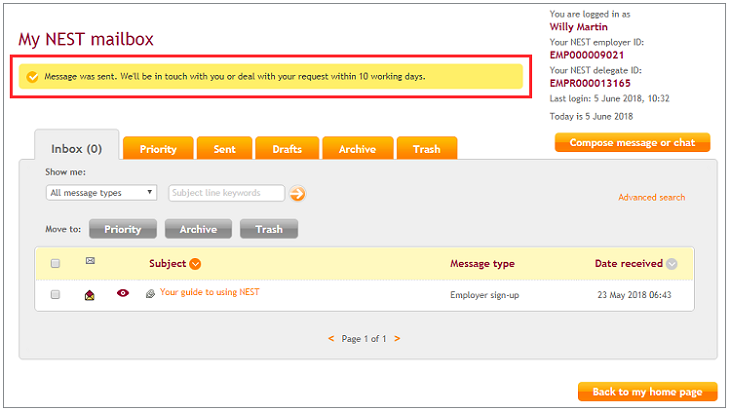This screenshot has width=730, height=412.
Task: Open the Sent tab
Action: [224, 149]
